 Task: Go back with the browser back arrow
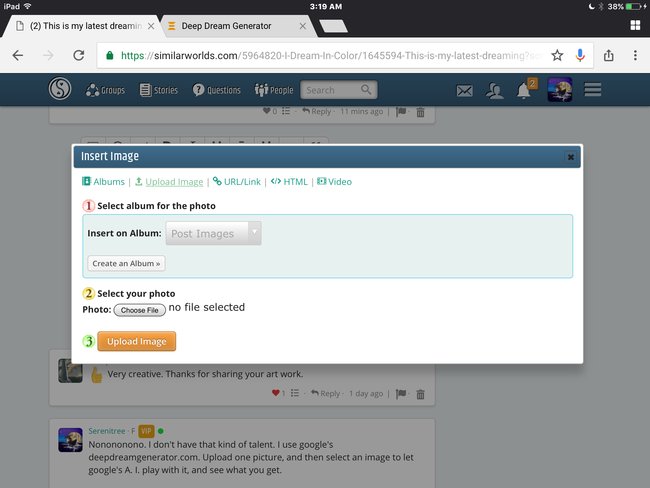[18, 55]
